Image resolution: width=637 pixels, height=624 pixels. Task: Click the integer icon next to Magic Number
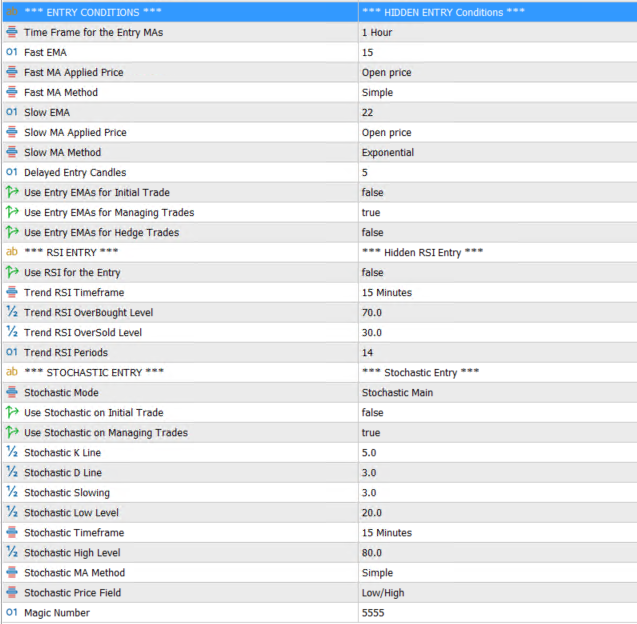pos(12,612)
